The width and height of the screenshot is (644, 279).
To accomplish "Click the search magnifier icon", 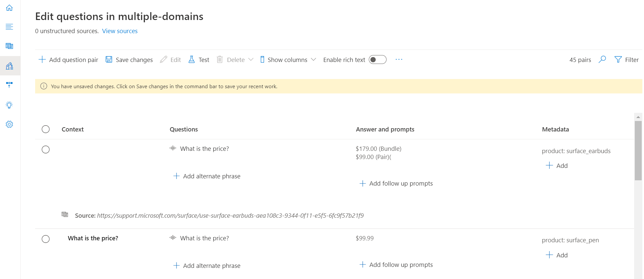I will [602, 59].
